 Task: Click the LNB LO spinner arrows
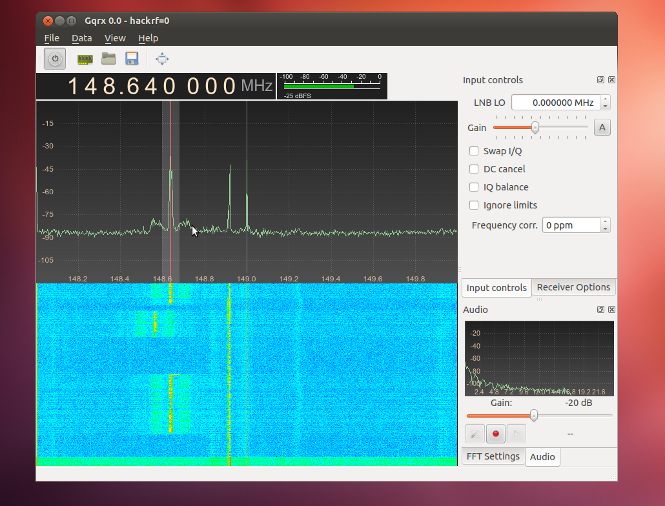[x=605, y=102]
